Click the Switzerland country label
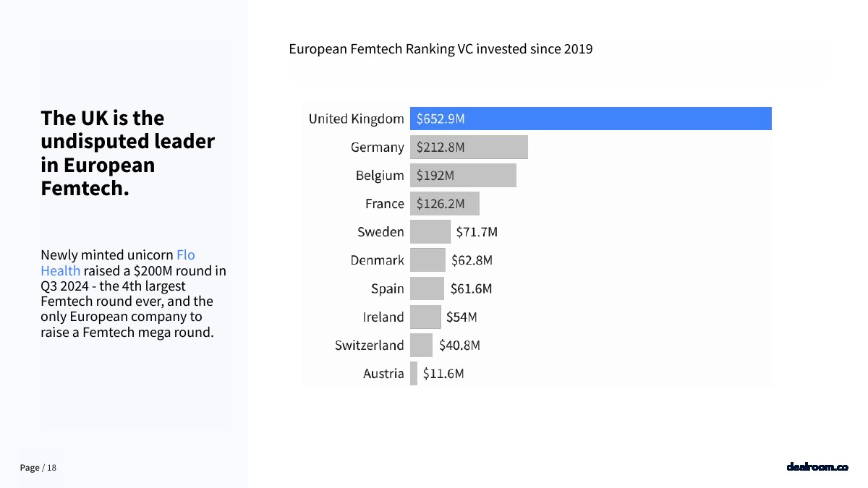The image size is (868, 488). pyautogui.click(x=369, y=345)
